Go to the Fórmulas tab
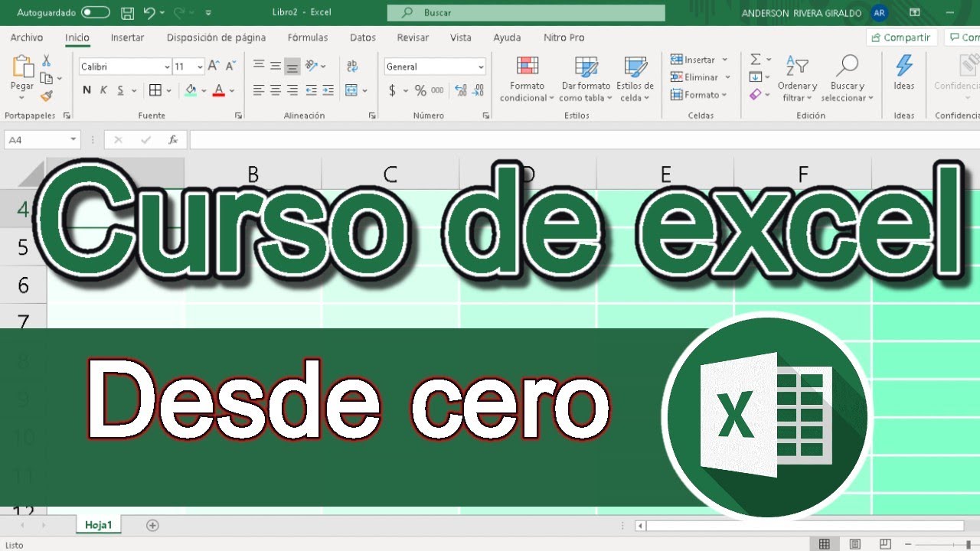Image resolution: width=980 pixels, height=551 pixels. point(308,37)
